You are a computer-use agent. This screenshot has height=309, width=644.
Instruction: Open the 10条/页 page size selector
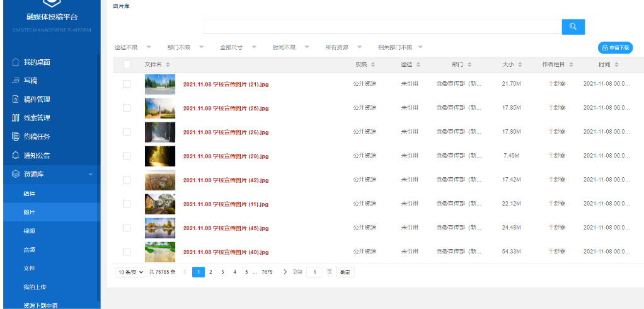click(130, 272)
